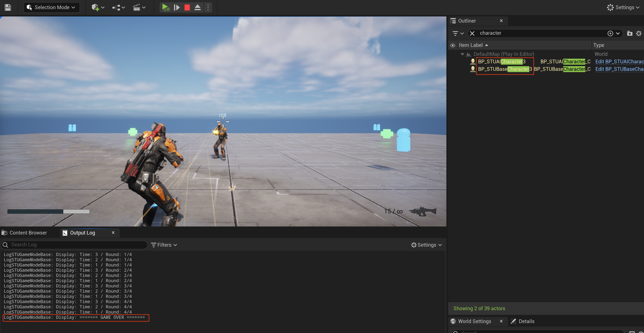Open the Cinematics clapperboard menu
Viewport: 644px width, 333px height.
[x=139, y=7]
